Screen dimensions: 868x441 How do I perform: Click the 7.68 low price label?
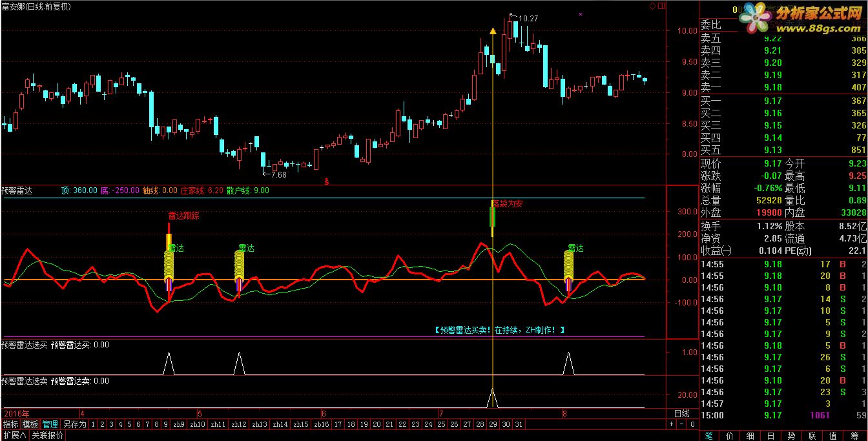(278, 174)
